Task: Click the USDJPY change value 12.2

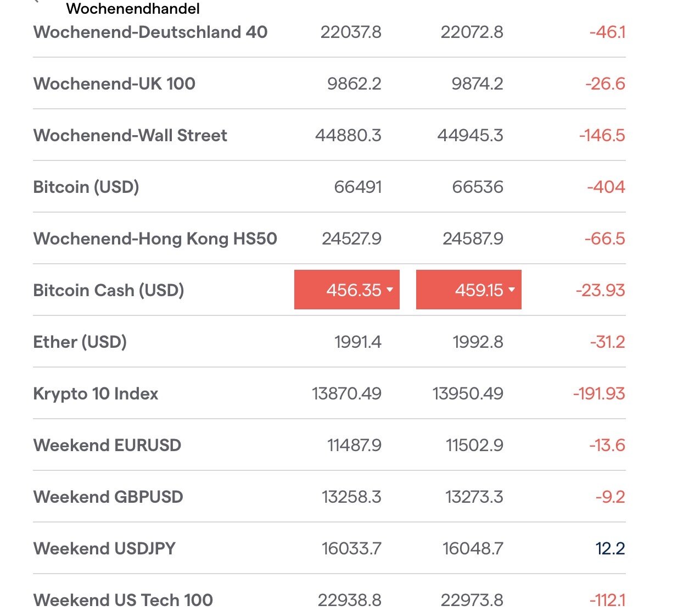Action: coord(610,548)
